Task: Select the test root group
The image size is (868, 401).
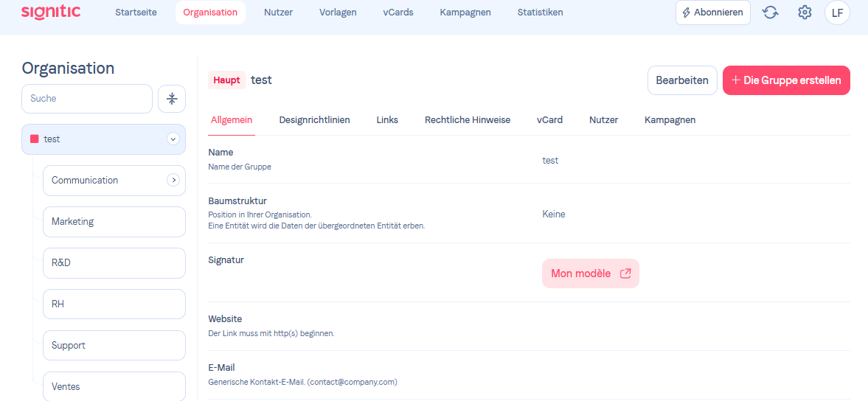Action: point(103,139)
